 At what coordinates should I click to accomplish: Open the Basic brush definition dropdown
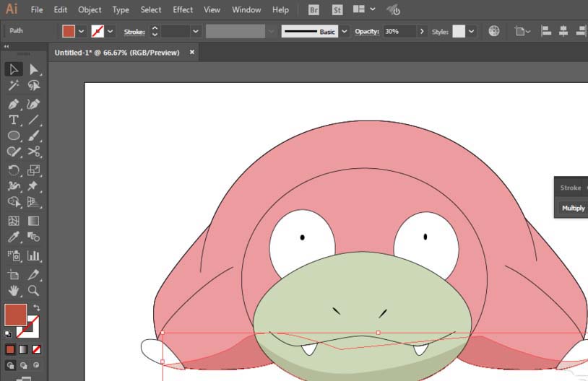click(345, 32)
